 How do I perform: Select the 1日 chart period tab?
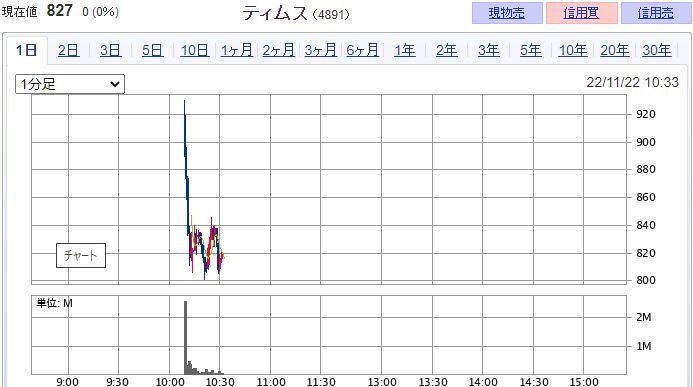pos(26,50)
